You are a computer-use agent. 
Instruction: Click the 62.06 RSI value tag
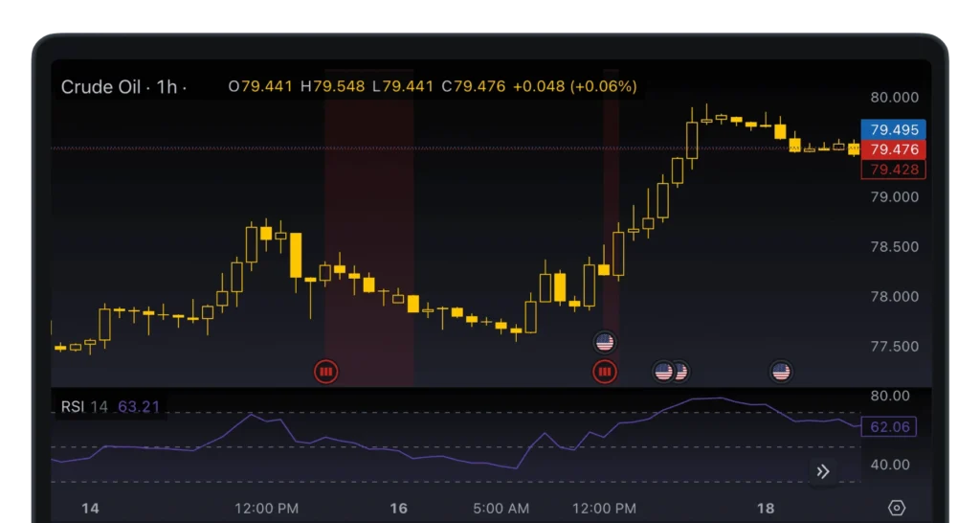(x=889, y=426)
